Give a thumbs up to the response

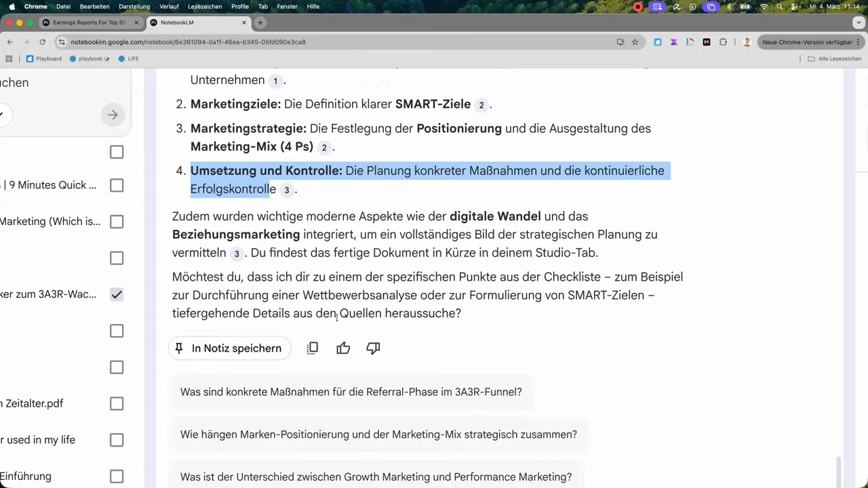point(343,348)
